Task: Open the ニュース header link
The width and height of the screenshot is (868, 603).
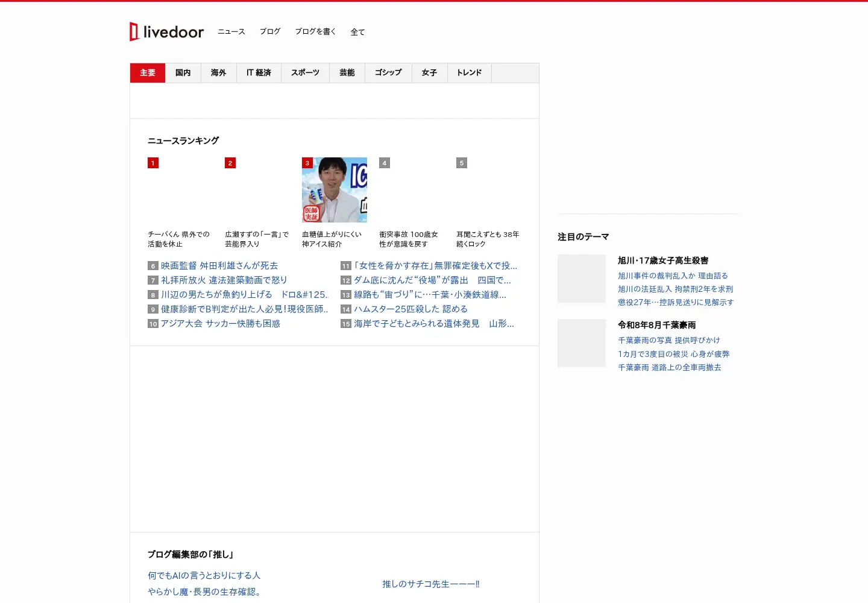Action: [231, 31]
